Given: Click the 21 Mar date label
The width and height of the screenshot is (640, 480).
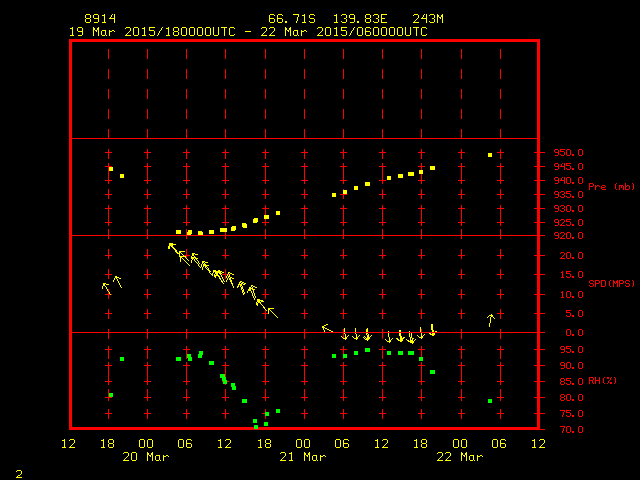Looking at the screenshot, I should coord(303,457).
